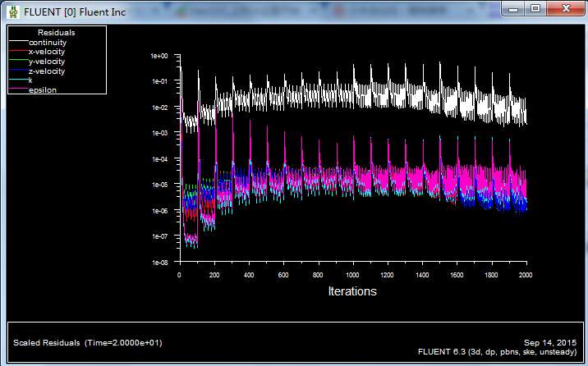The image size is (588, 366).
Task: Maximize the FLUENT graphics window
Action: tap(535, 8)
